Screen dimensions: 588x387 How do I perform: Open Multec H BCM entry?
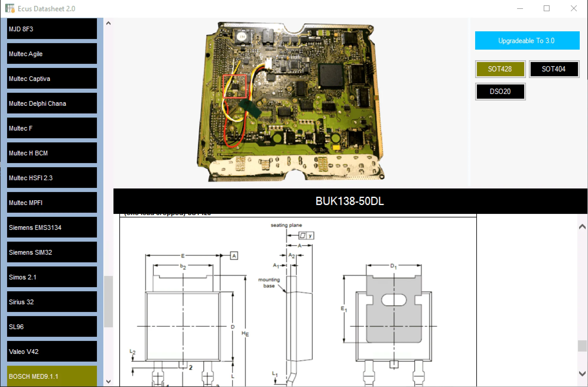[x=52, y=153]
